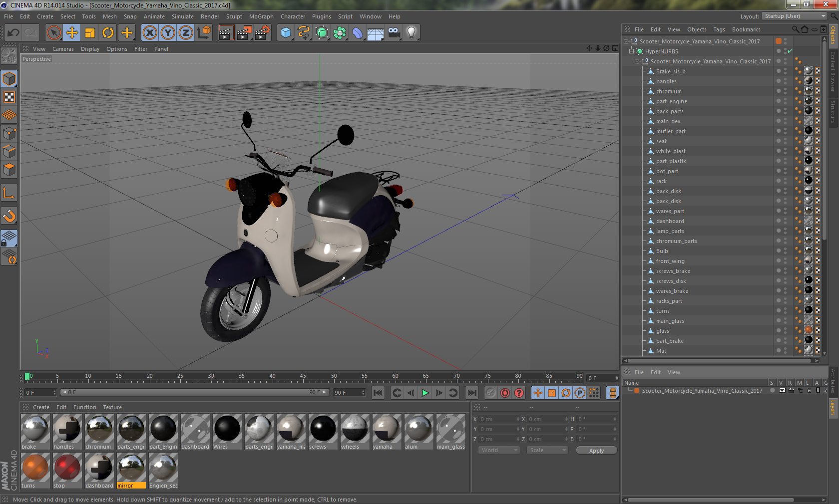The width and height of the screenshot is (839, 504).
Task: Render active view clapperboard icon
Action: point(226,33)
